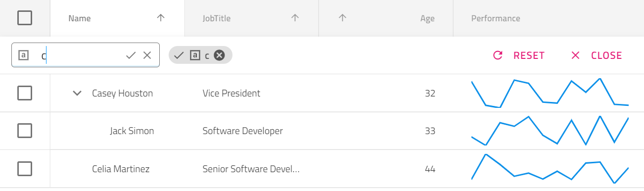This screenshot has height=191, width=644.
Task: Open filter condition icon in filter input
Action: click(x=23, y=55)
